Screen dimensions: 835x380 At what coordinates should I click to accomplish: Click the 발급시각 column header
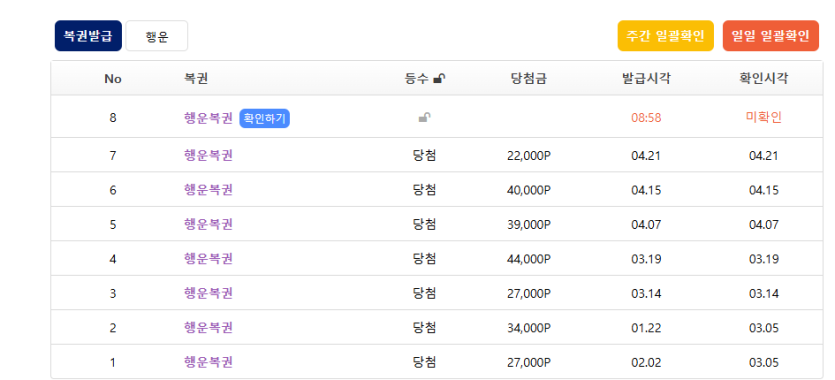646,79
